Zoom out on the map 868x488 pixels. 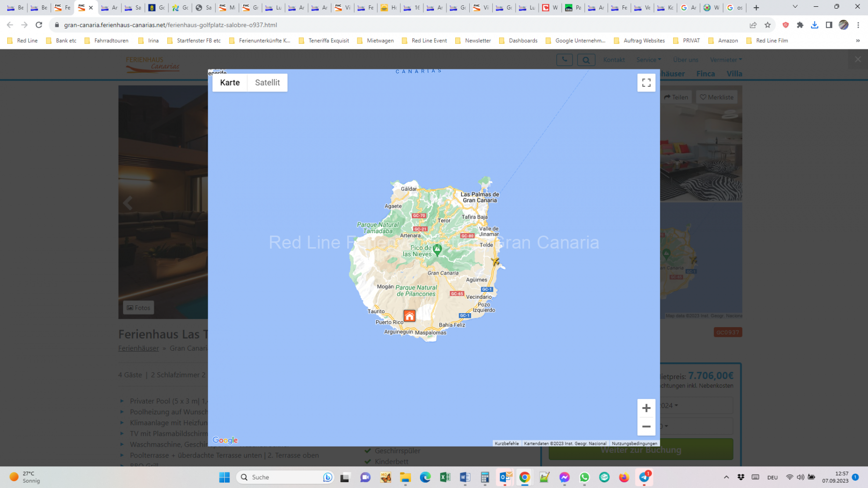646,427
